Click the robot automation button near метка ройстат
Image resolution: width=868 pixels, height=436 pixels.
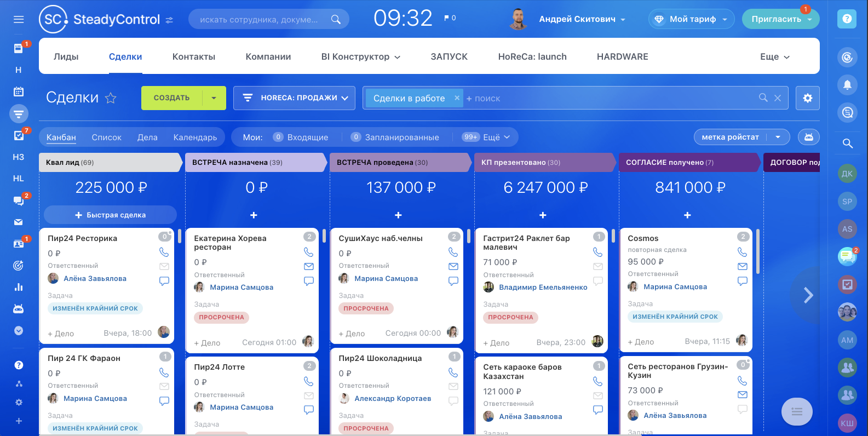tap(809, 137)
